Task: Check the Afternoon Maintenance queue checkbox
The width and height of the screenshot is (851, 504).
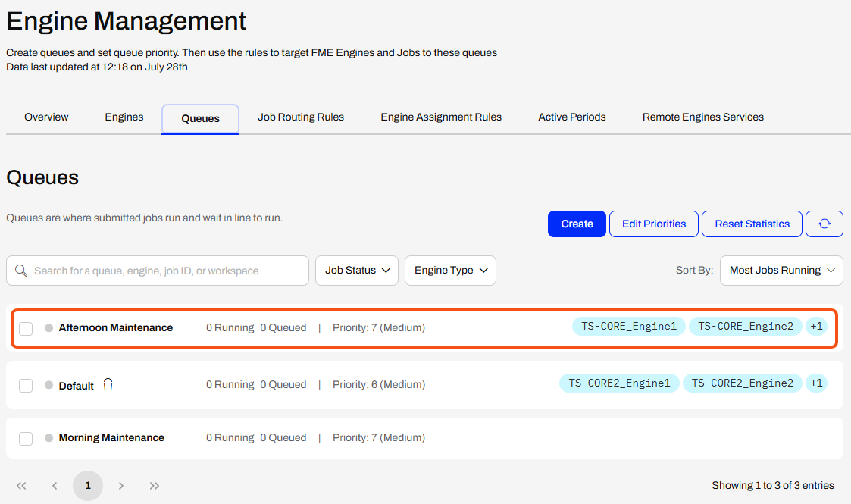Action: (x=26, y=328)
